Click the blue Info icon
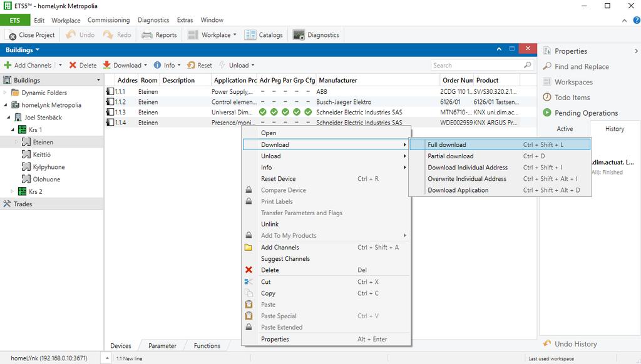The height and width of the screenshot is (364, 641). (157, 65)
